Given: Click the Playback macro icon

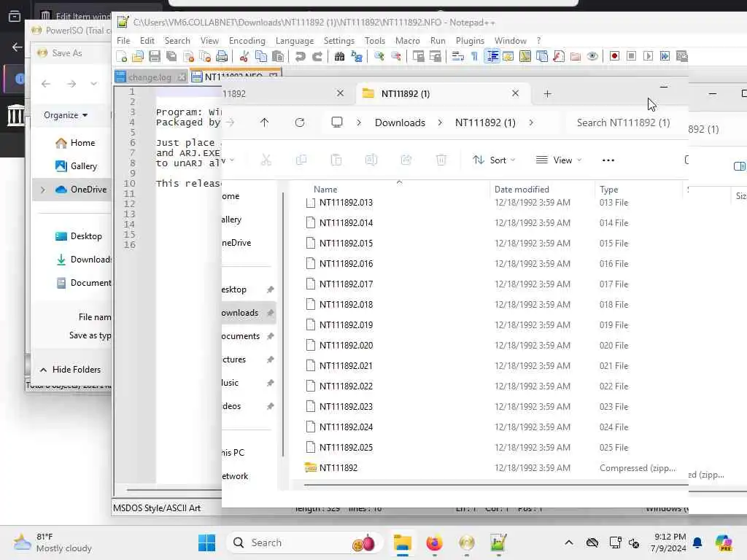Looking at the screenshot, I should (648, 57).
